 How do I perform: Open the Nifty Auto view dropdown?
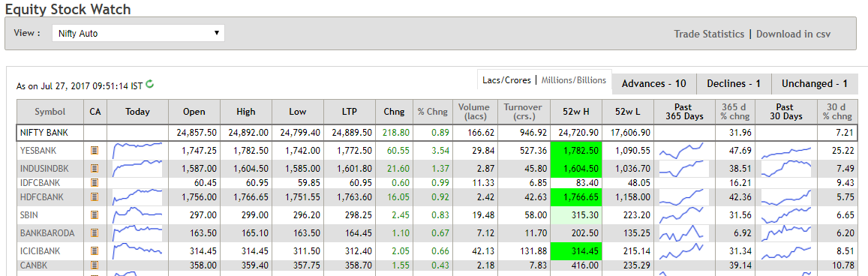click(x=138, y=33)
